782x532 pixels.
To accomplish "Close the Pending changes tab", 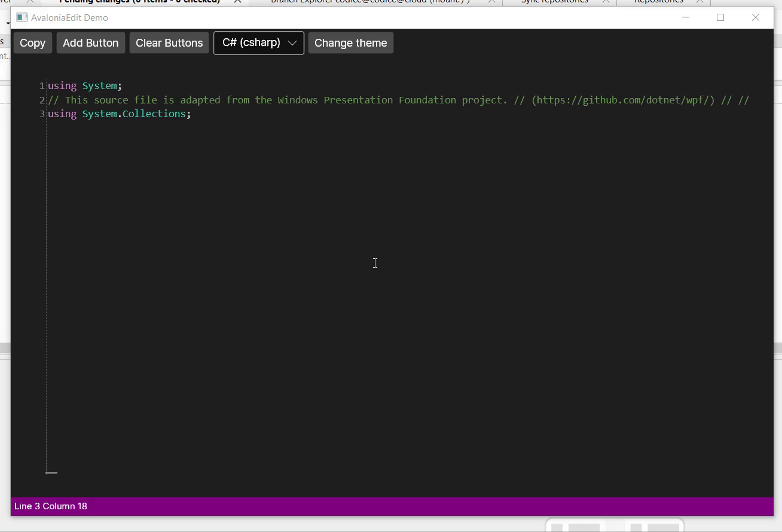I will coord(237,2).
